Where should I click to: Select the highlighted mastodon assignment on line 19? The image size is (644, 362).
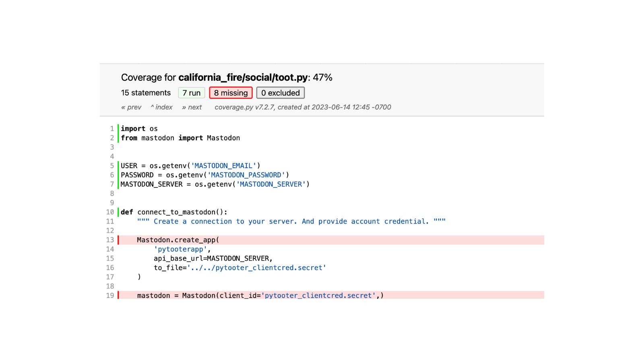pos(260,295)
